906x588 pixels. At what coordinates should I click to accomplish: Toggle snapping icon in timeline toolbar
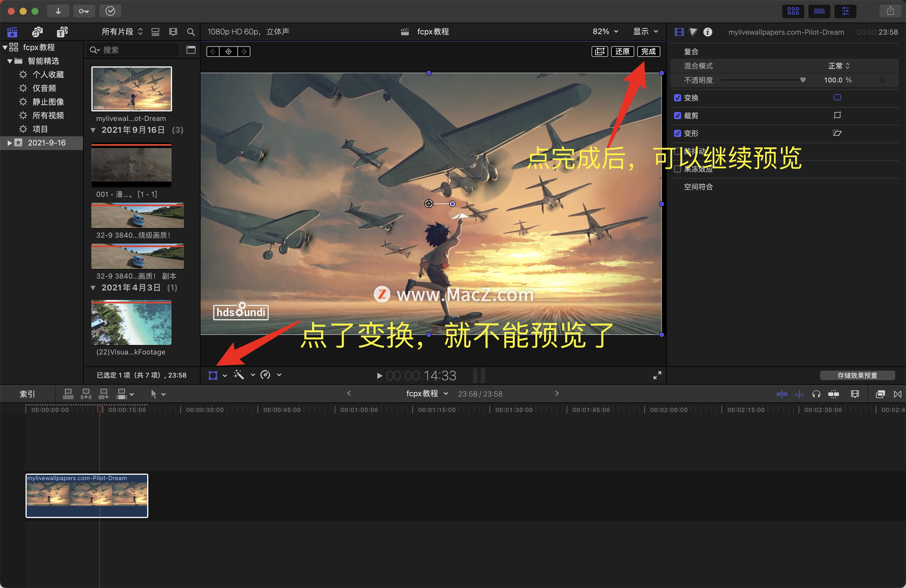pos(834,394)
